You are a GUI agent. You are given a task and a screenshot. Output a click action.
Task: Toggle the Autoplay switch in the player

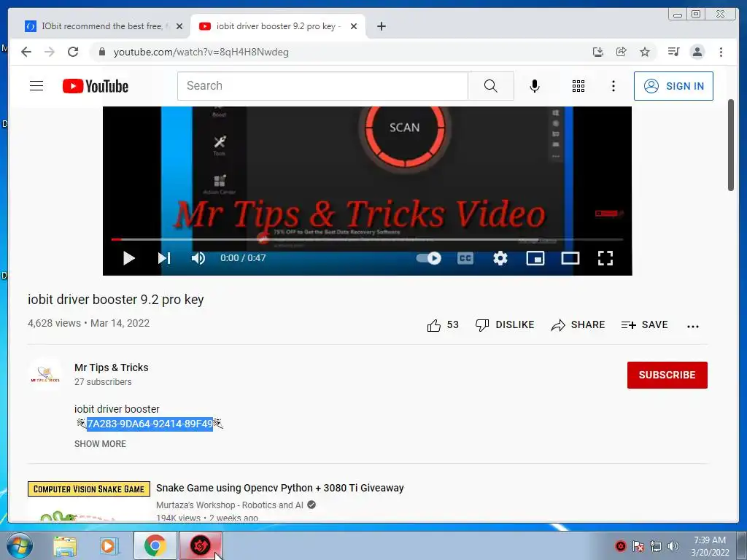tap(429, 258)
